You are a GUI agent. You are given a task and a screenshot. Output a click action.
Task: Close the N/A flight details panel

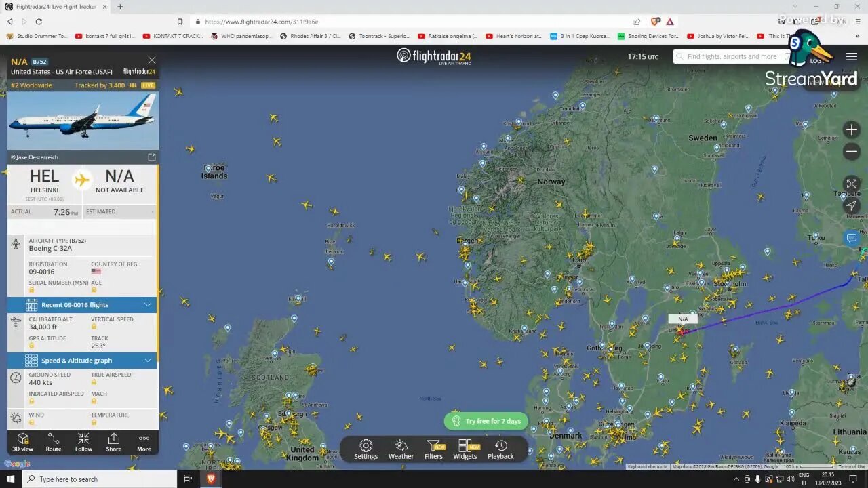152,60
